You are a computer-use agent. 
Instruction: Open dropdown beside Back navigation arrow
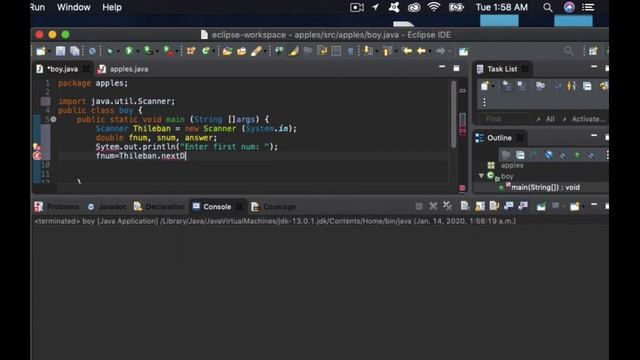(430, 51)
